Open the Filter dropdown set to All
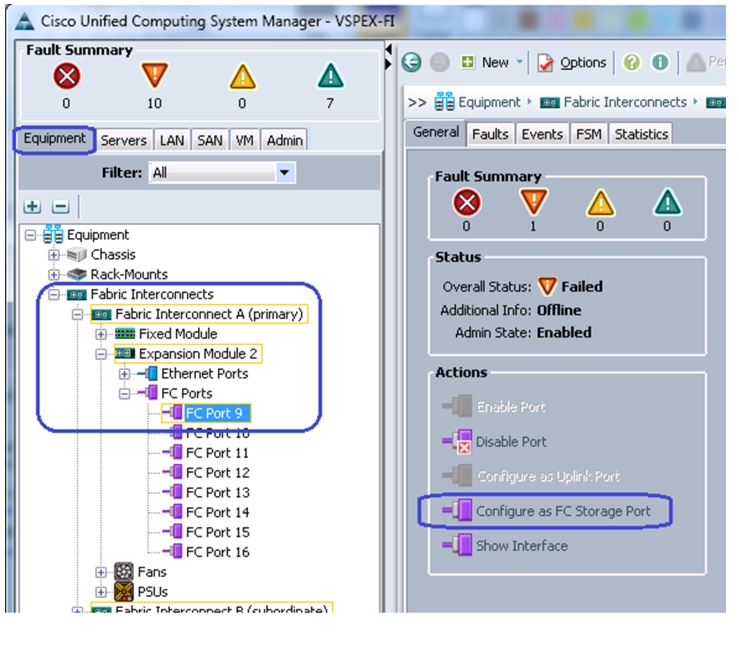This screenshot has height=657, width=739. [222, 172]
